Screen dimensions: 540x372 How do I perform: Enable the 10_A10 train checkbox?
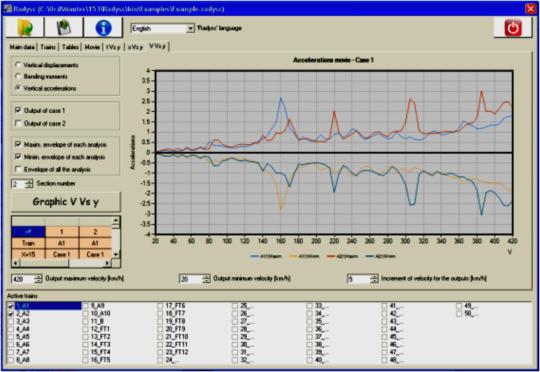pos(85,313)
